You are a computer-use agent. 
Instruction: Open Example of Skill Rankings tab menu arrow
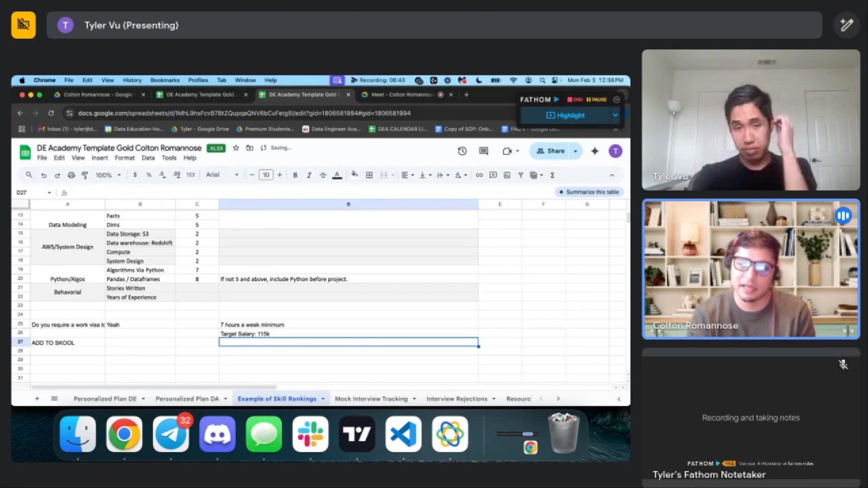click(323, 399)
